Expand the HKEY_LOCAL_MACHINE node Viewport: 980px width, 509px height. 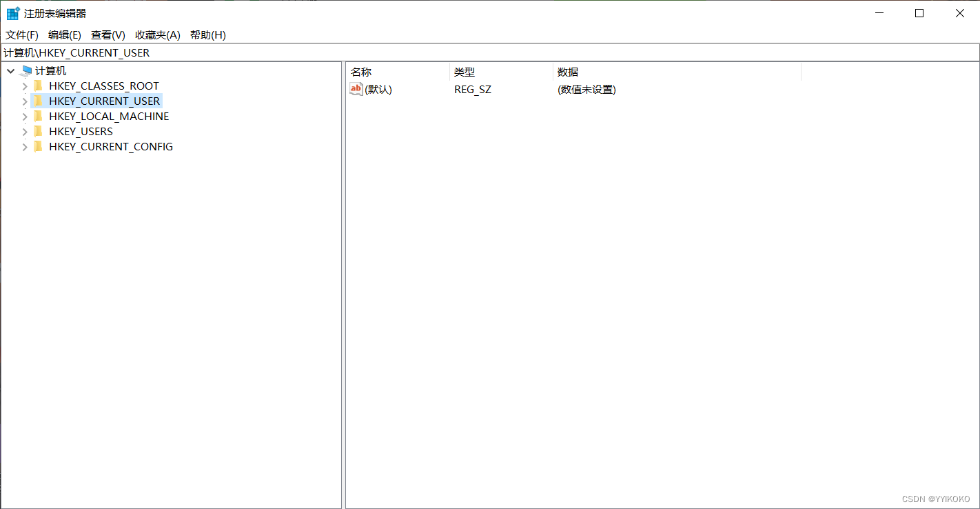(x=24, y=116)
